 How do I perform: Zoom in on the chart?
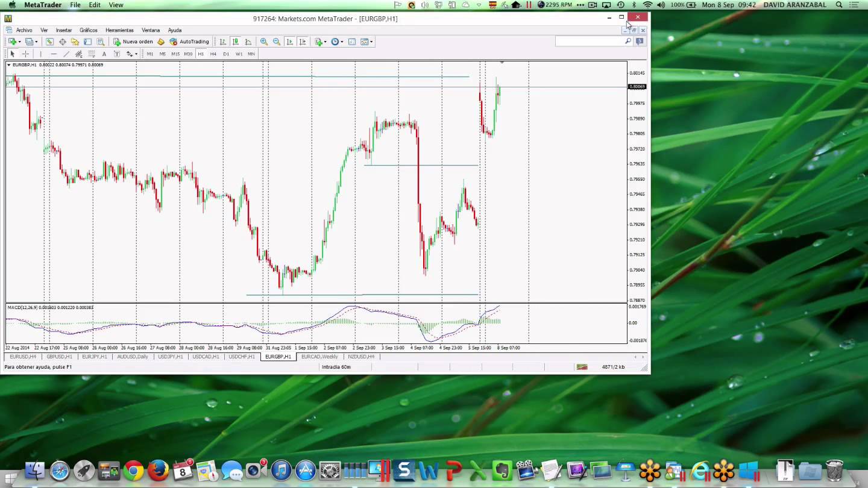pyautogui.click(x=263, y=42)
